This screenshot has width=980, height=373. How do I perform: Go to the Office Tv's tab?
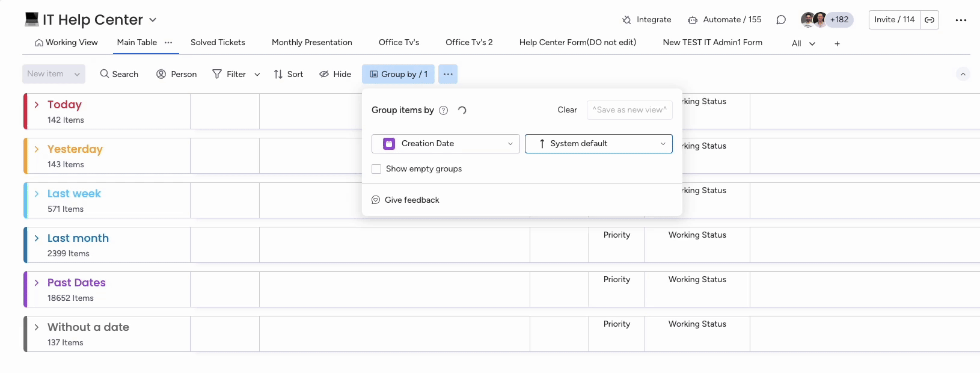click(399, 43)
